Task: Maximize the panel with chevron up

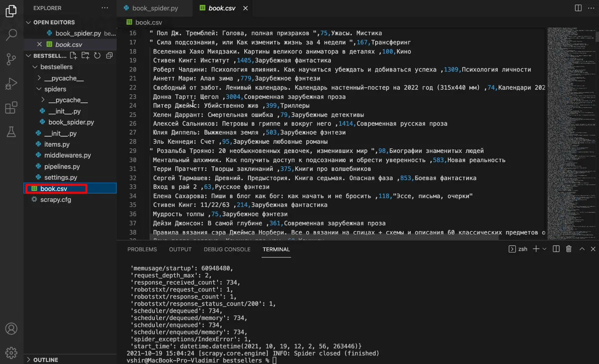Action: coord(581,249)
